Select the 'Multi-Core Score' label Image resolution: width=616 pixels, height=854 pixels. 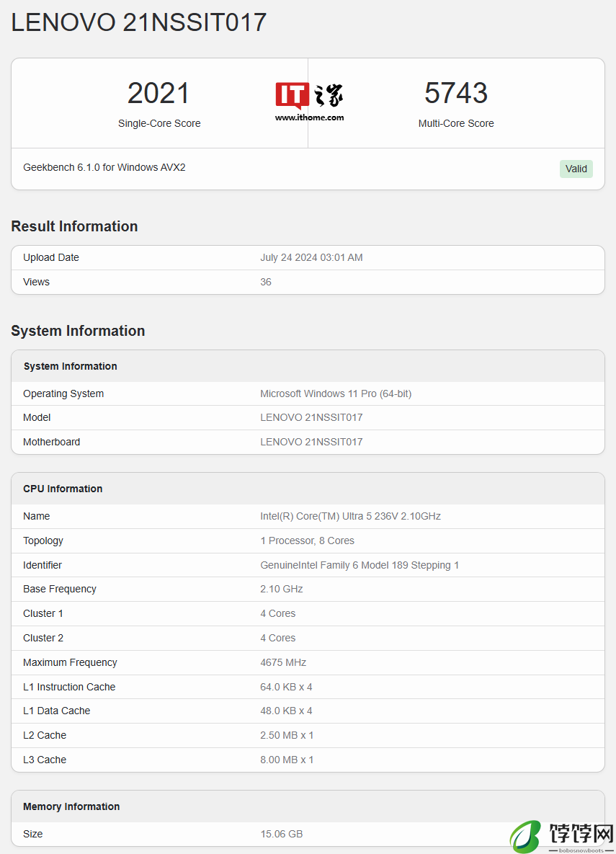coord(456,124)
